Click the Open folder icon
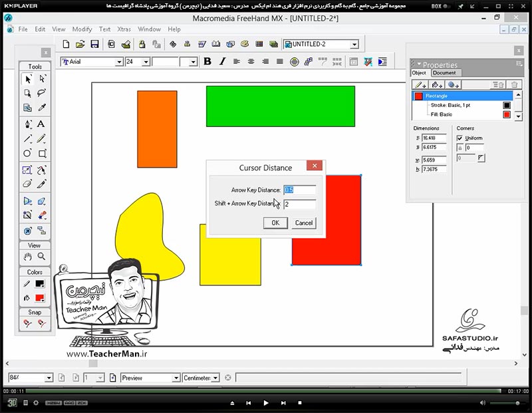The height and width of the screenshot is (413, 532). point(80,44)
